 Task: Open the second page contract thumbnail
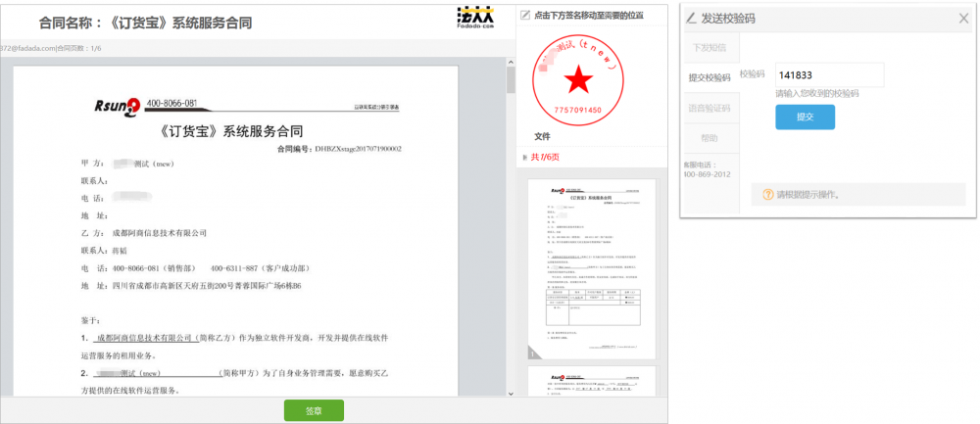592,381
